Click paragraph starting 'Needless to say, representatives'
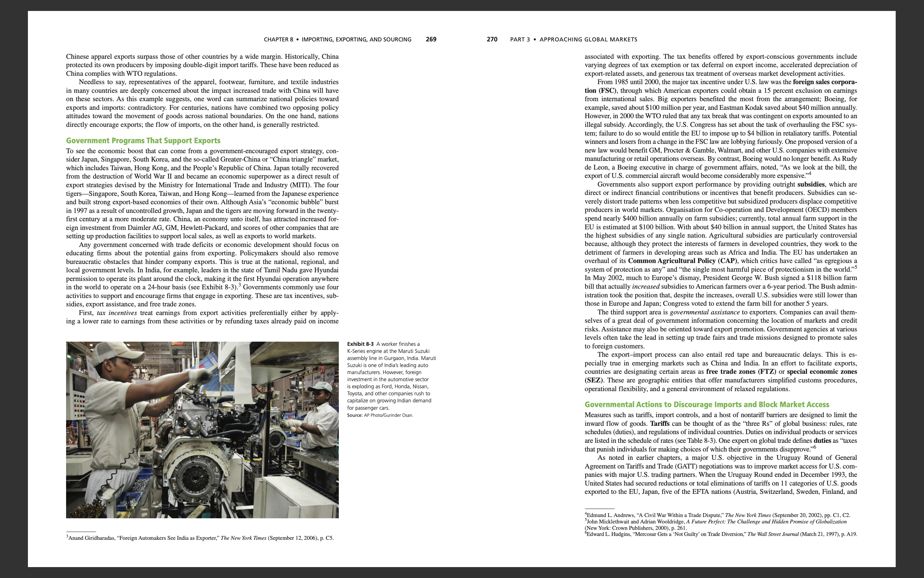This screenshot has width=924, height=578. [x=202, y=103]
